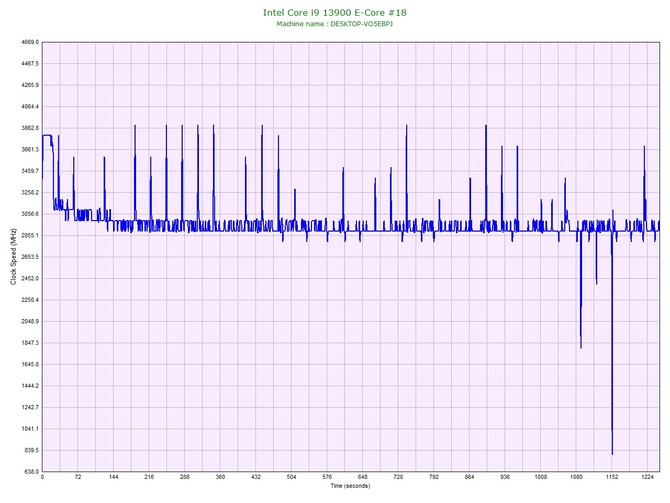
Task: Click the 'Machine name : DESKTOP-VO5EBPJ' subtitle
Action: [335, 24]
